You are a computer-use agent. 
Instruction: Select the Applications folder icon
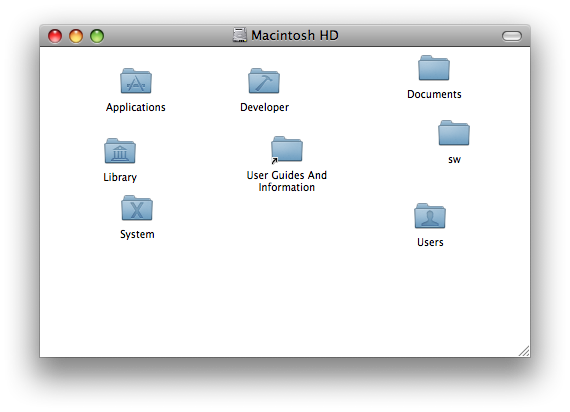(x=136, y=81)
